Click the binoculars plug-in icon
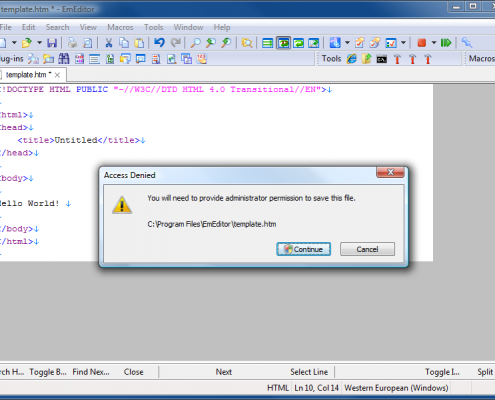 (64, 59)
